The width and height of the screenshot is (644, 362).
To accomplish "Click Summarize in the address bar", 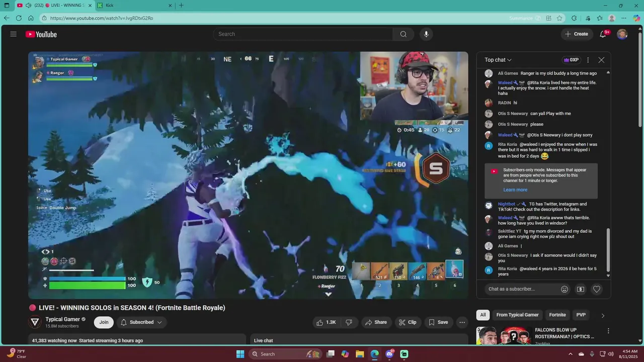I will point(525,18).
